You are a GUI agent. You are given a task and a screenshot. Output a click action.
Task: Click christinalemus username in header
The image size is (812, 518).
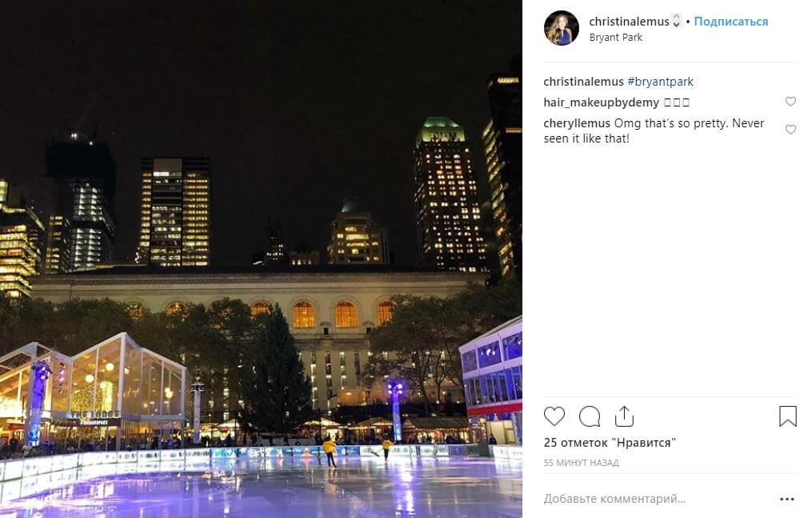tap(629, 22)
